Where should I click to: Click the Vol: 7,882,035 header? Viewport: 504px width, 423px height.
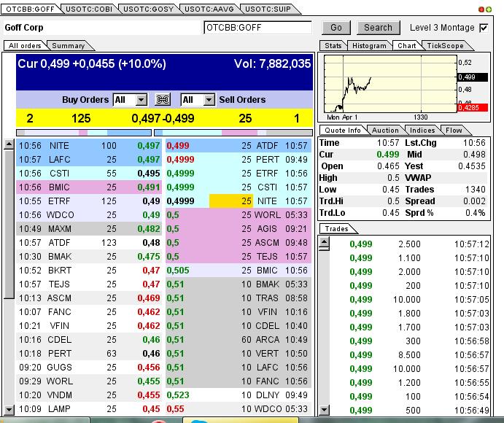pos(272,63)
